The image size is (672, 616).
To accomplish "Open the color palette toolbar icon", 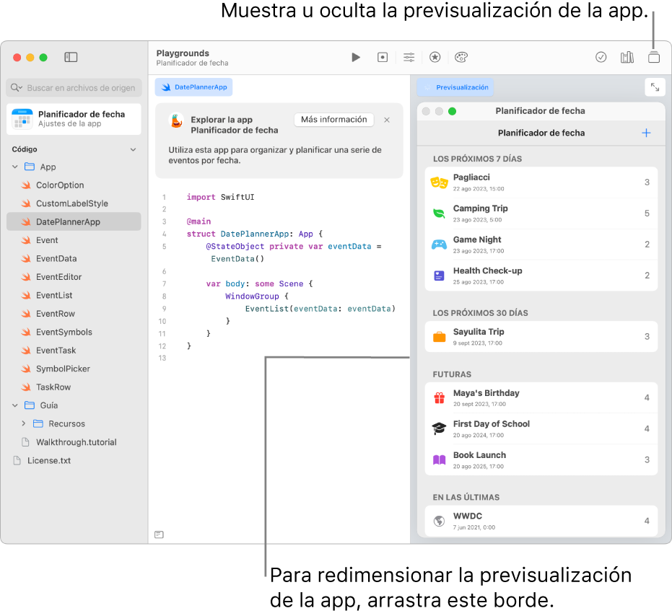I will pos(461,57).
